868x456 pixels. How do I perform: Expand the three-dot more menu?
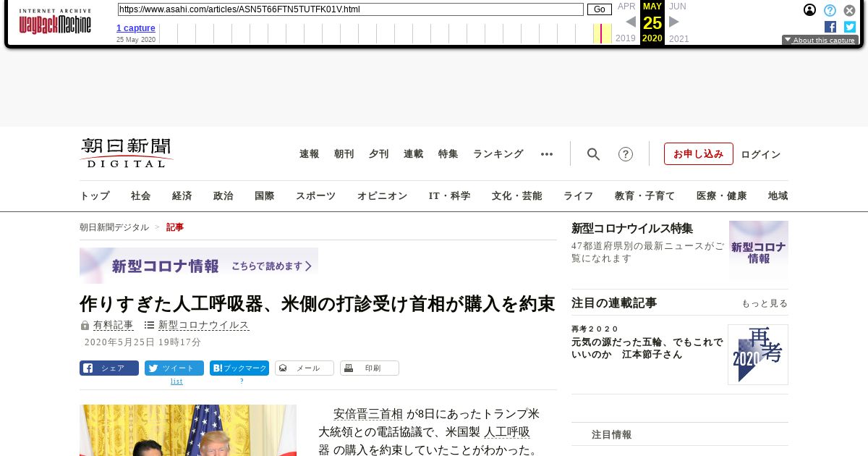click(x=547, y=154)
